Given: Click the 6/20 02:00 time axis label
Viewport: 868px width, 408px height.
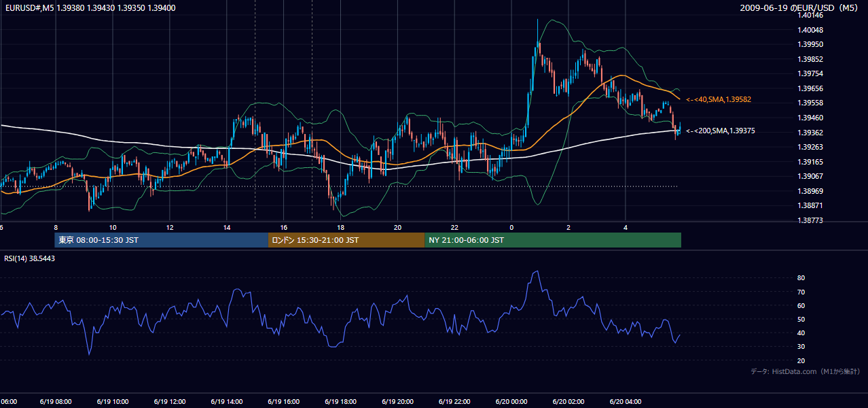Looking at the screenshot, I should pos(568,402).
